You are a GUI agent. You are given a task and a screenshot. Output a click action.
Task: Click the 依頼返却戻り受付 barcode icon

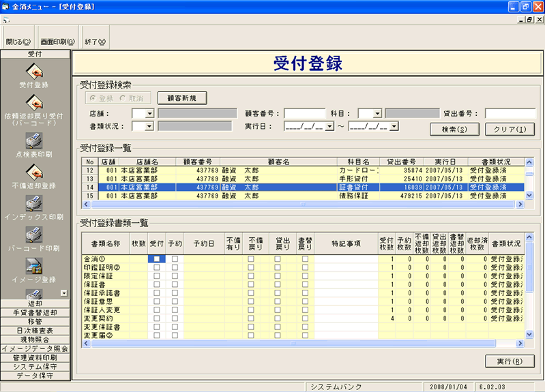tap(34, 101)
